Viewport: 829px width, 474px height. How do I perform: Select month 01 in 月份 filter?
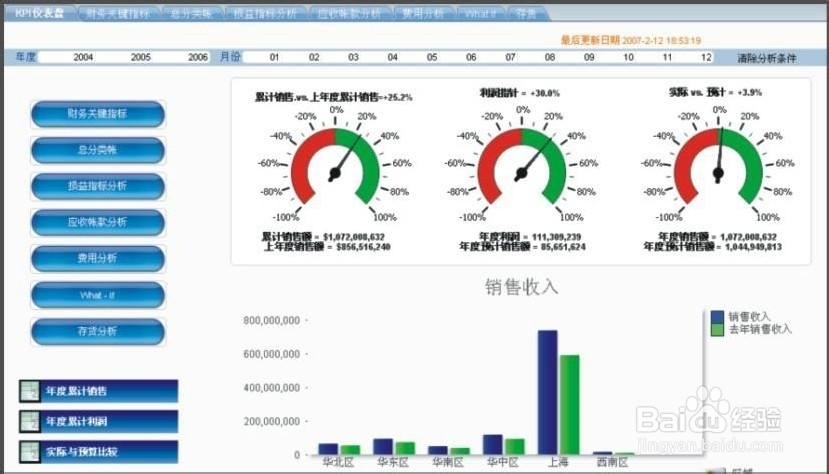point(274,57)
